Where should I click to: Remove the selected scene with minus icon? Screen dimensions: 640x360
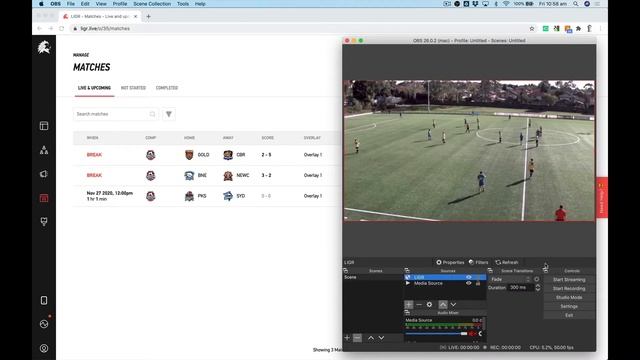click(x=357, y=338)
